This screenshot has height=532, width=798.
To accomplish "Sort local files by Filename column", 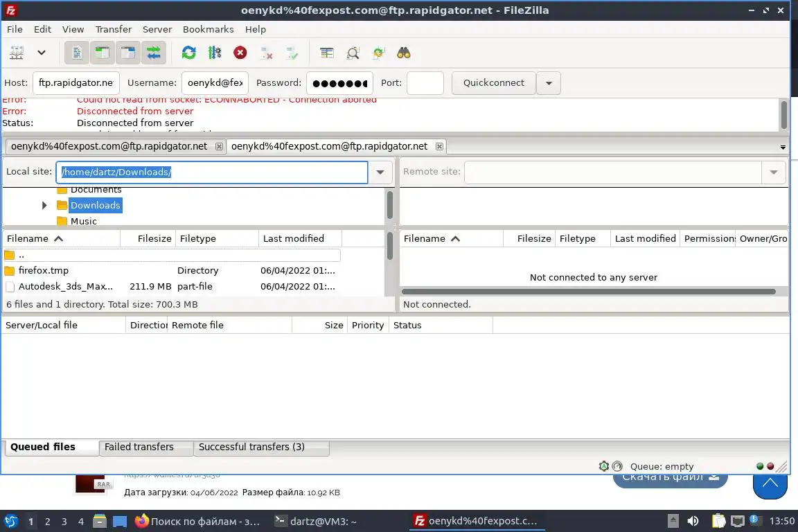I will tap(62, 238).
